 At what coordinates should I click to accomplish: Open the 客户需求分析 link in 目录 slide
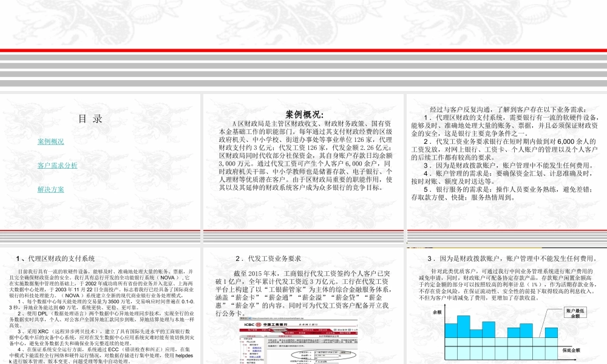coord(57,166)
